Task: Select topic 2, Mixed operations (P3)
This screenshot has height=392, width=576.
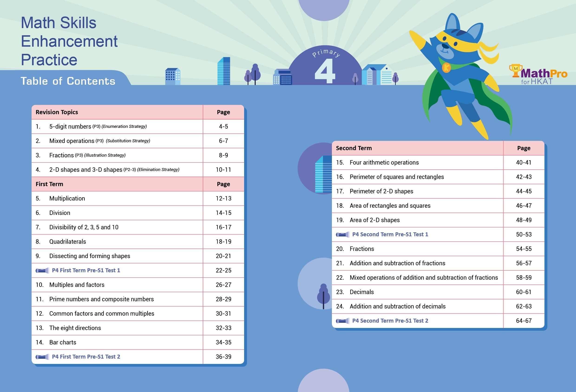Action: [x=117, y=141]
